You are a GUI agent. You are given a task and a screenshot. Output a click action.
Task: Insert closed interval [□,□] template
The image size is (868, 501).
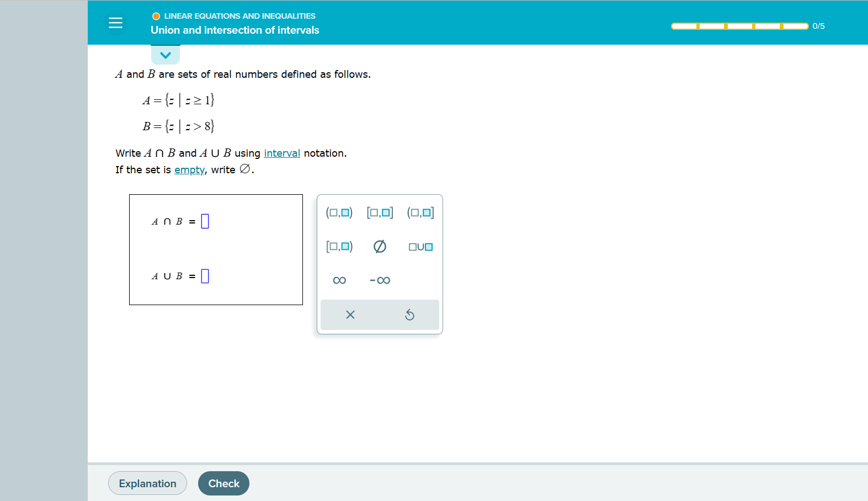pyautogui.click(x=380, y=212)
